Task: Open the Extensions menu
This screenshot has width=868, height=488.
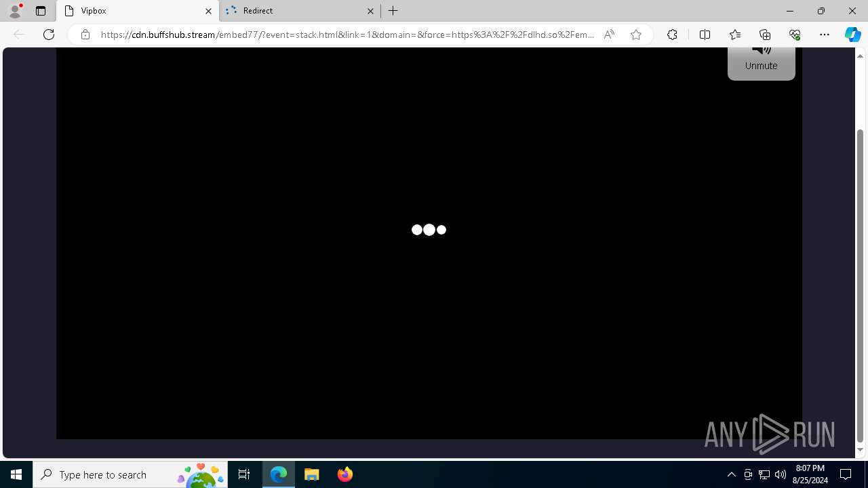Action: pos(672,35)
